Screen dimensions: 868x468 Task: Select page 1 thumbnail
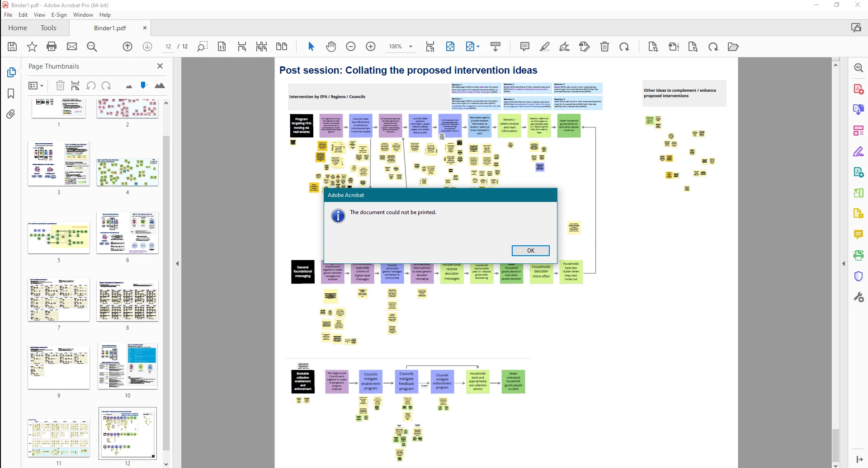tap(59, 108)
